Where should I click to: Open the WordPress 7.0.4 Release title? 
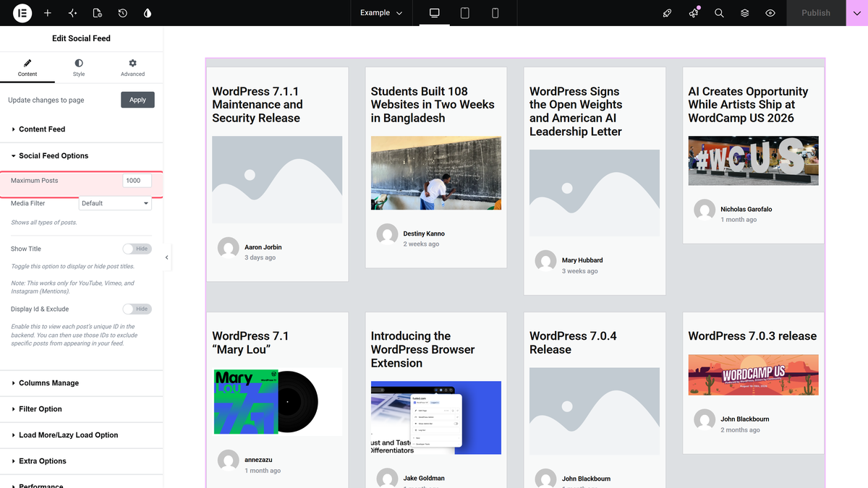click(x=573, y=343)
